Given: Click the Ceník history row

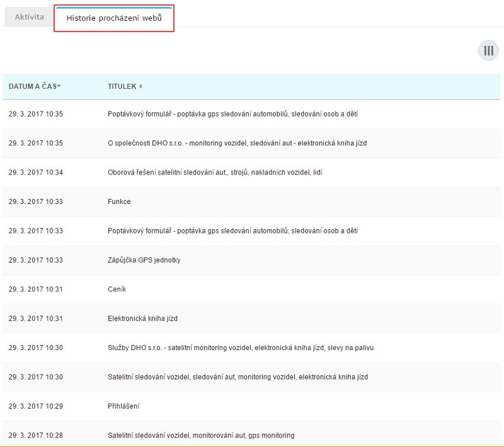Looking at the screenshot, I should click(117, 289).
